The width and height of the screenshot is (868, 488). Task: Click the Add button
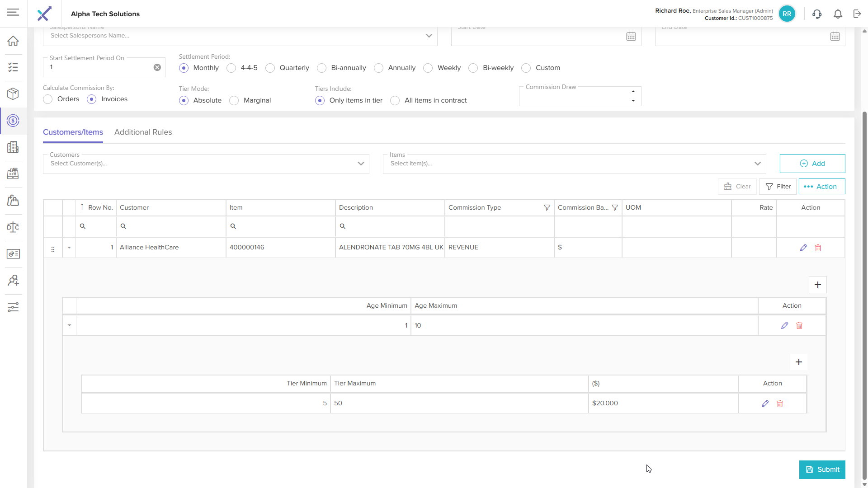pos(812,164)
